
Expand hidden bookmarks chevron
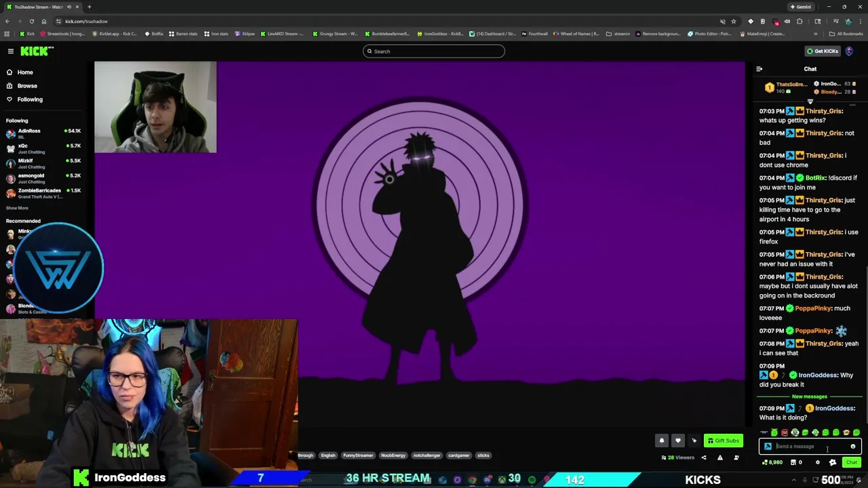(816, 34)
